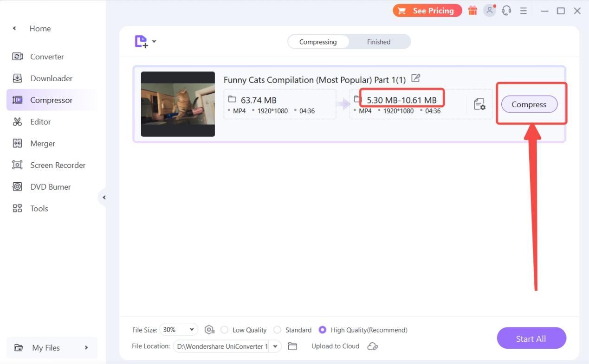Rename the video using the edit pencil icon
Viewport: 589px width, 364px height.
(415, 79)
